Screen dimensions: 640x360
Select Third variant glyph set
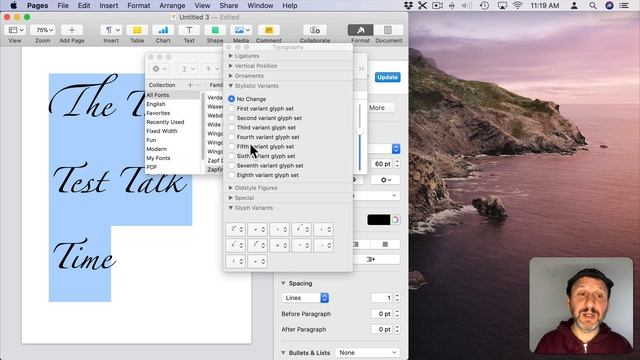click(x=231, y=127)
